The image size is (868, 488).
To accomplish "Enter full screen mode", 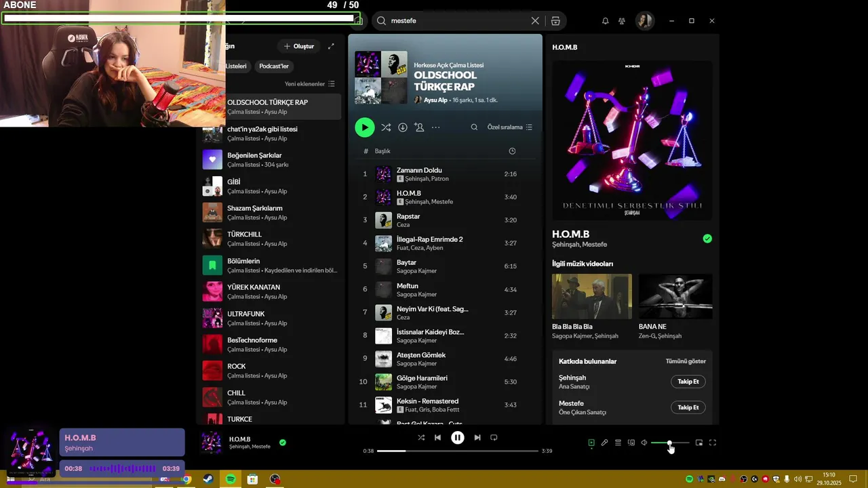I will click(x=713, y=443).
